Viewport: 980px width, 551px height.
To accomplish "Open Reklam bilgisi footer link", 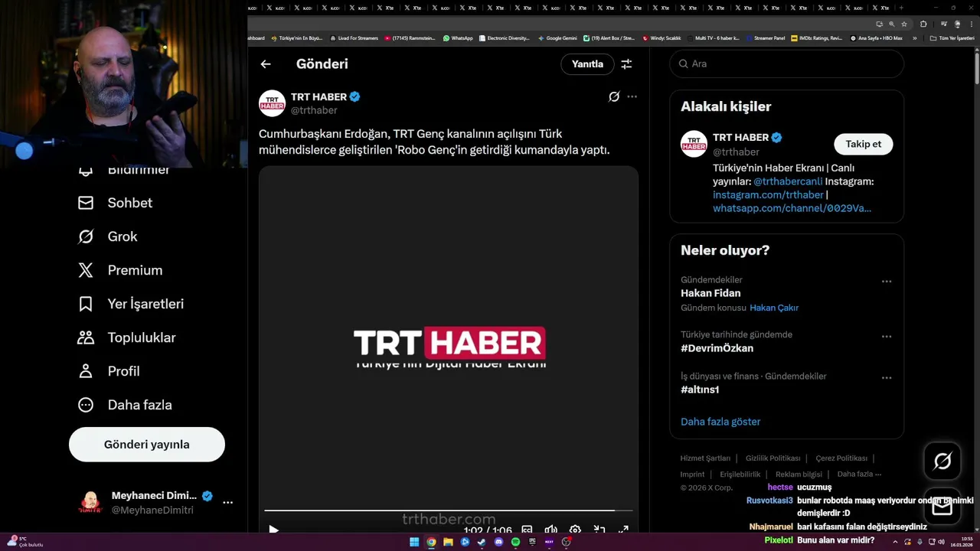I will pyautogui.click(x=799, y=474).
